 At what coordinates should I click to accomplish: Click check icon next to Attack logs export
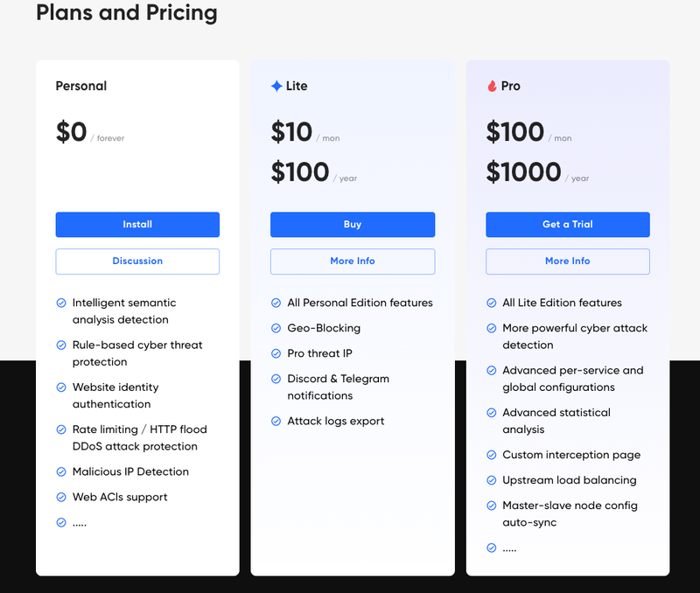click(276, 422)
